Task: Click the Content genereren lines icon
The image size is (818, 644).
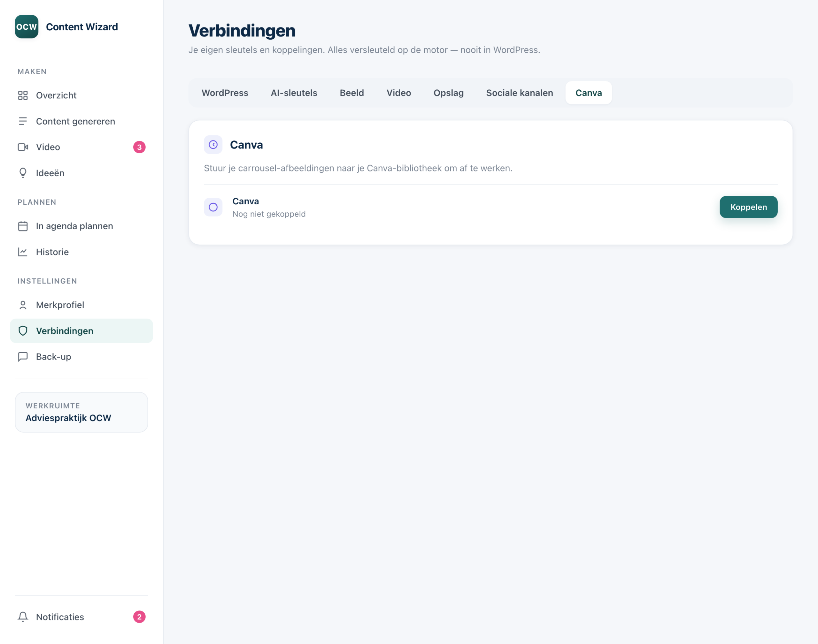Action: pyautogui.click(x=23, y=121)
